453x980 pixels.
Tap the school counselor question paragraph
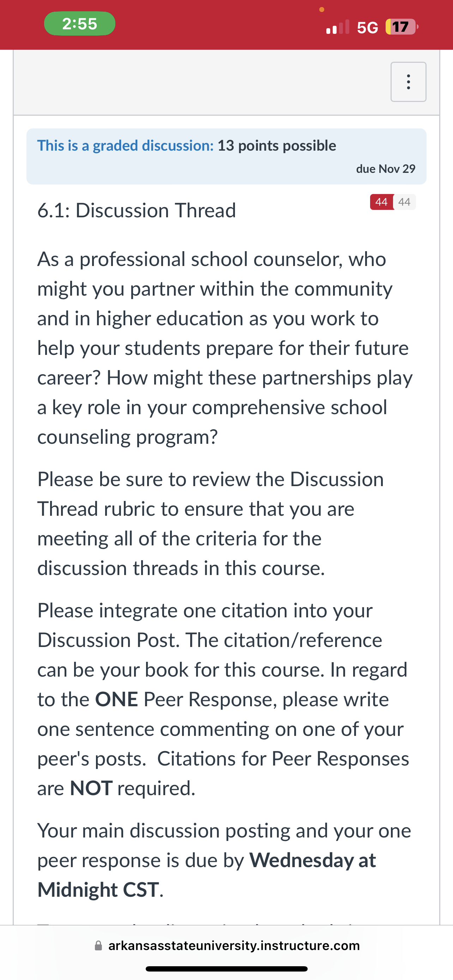[x=225, y=348]
